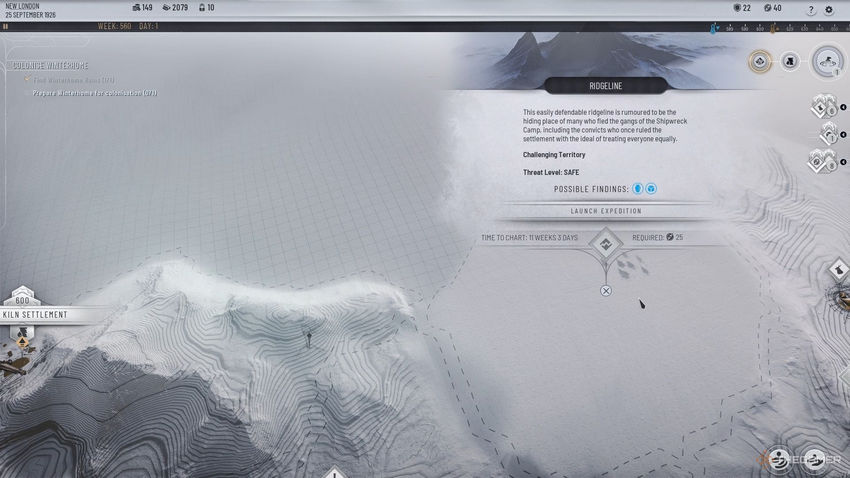Open the help question mark button

click(x=811, y=9)
